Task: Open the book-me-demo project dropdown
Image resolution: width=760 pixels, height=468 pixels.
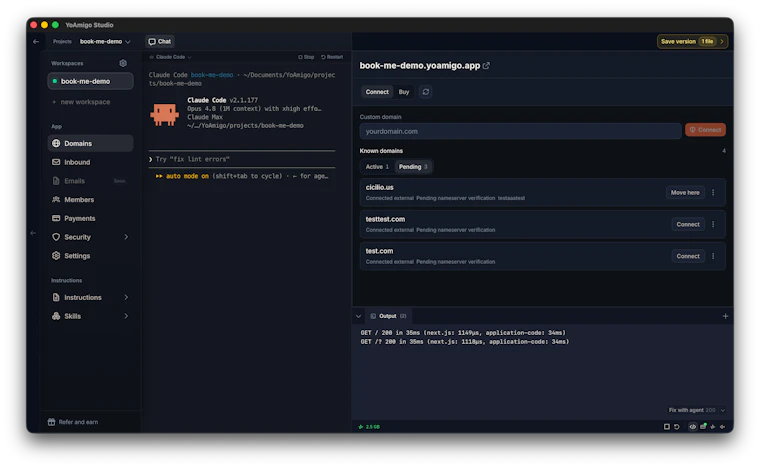Action: (105, 42)
